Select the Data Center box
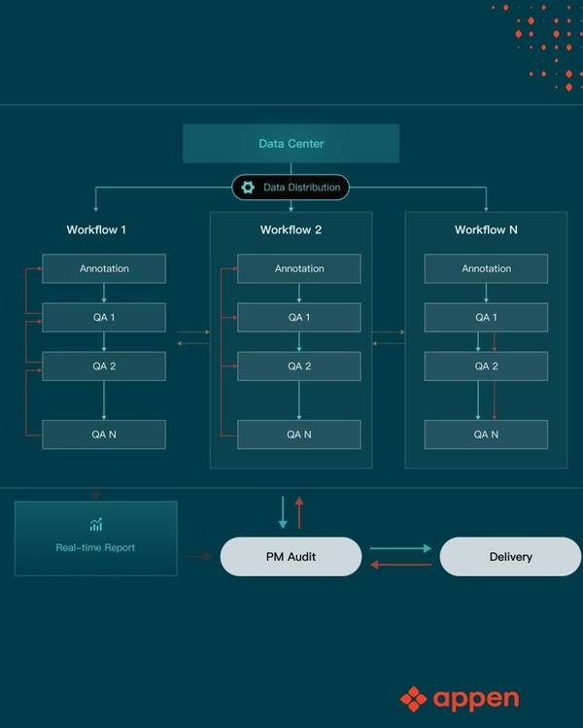Image resolution: width=583 pixels, height=728 pixels. (x=291, y=144)
